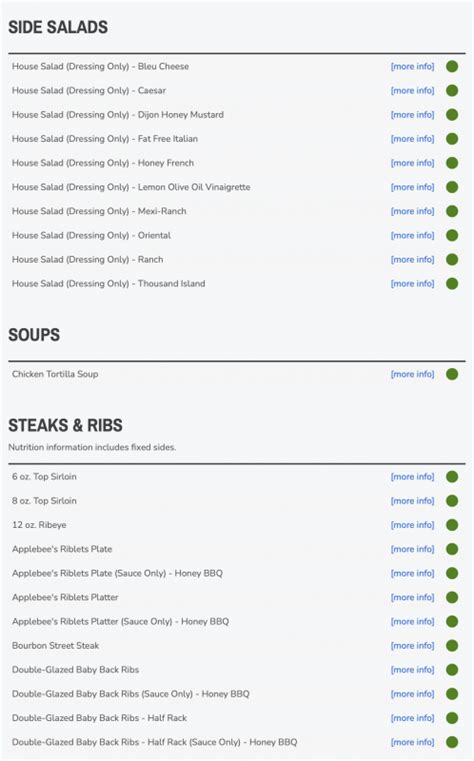Select green dot for Mexi-Ranch house salad
The width and height of the screenshot is (474, 761).
[x=452, y=212]
